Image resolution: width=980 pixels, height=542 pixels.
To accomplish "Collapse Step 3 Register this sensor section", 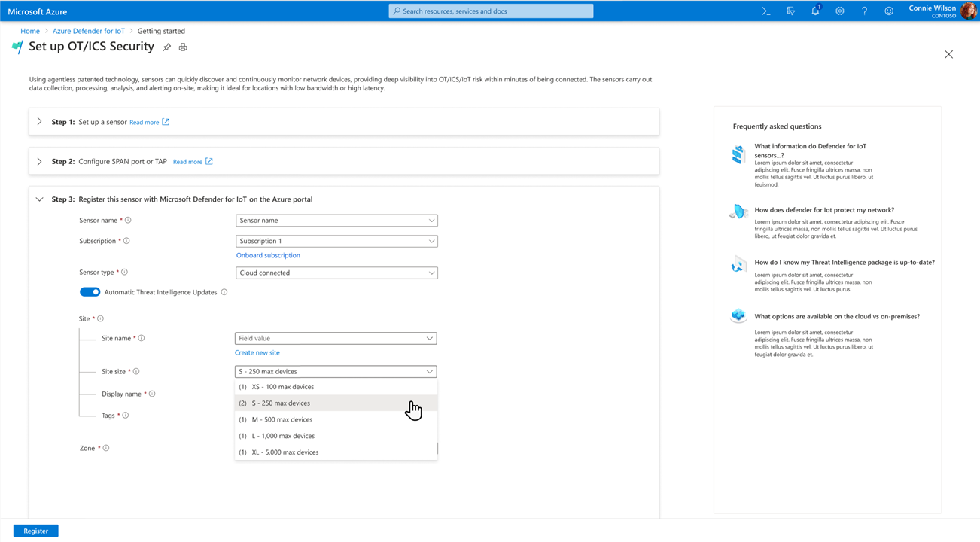I will point(40,199).
